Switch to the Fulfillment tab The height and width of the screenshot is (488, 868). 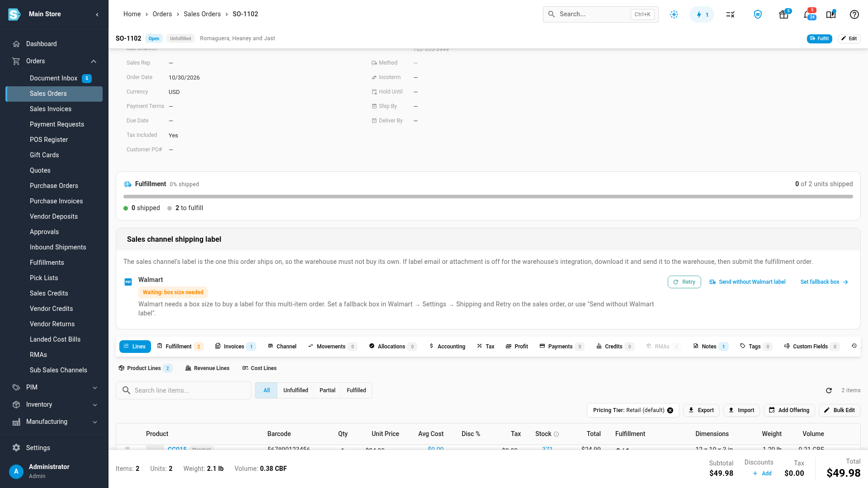point(180,347)
